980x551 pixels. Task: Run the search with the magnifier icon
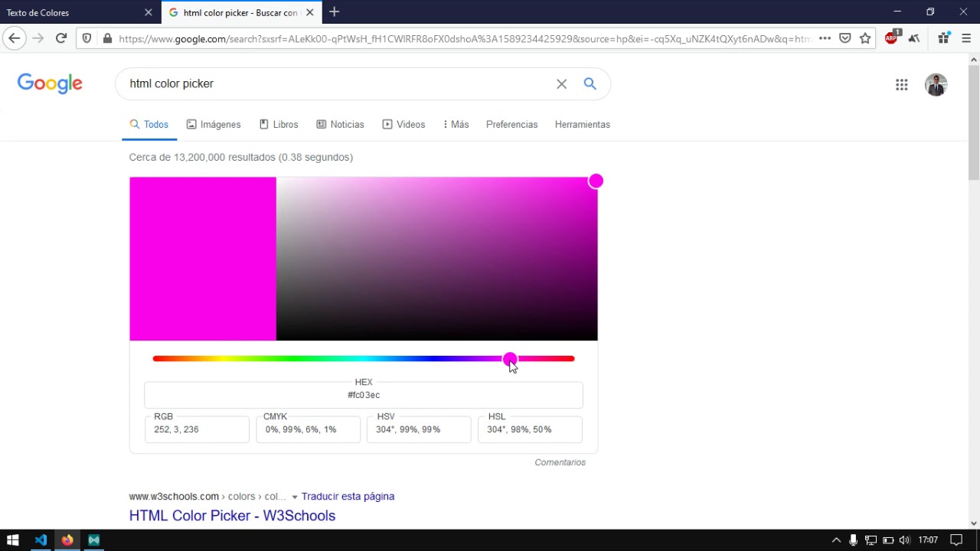(x=590, y=83)
